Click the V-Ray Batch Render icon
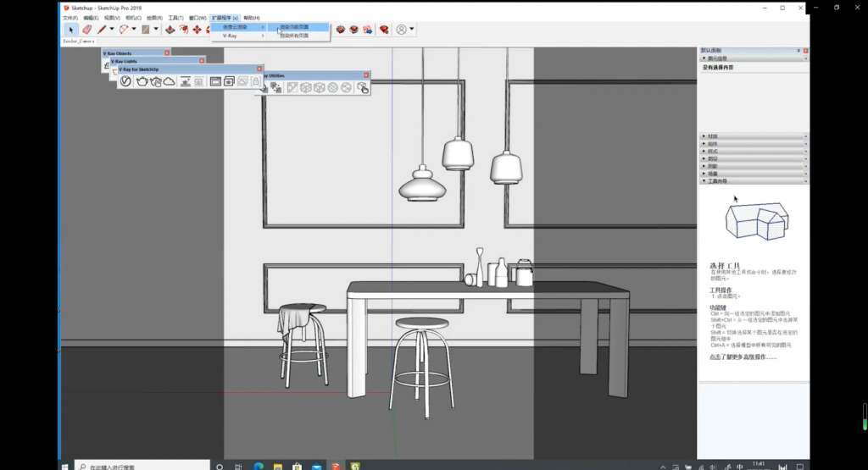The image size is (868, 470). tap(229, 82)
